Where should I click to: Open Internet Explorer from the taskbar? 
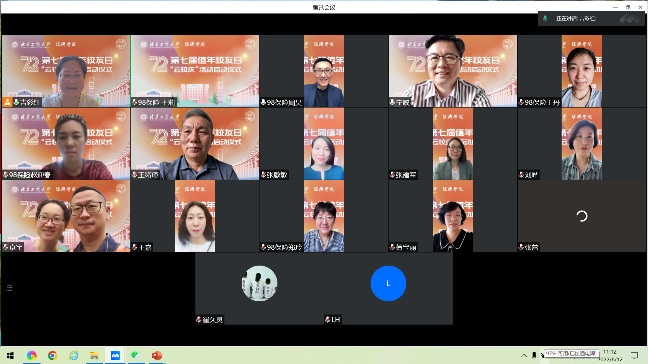pyautogui.click(x=74, y=355)
